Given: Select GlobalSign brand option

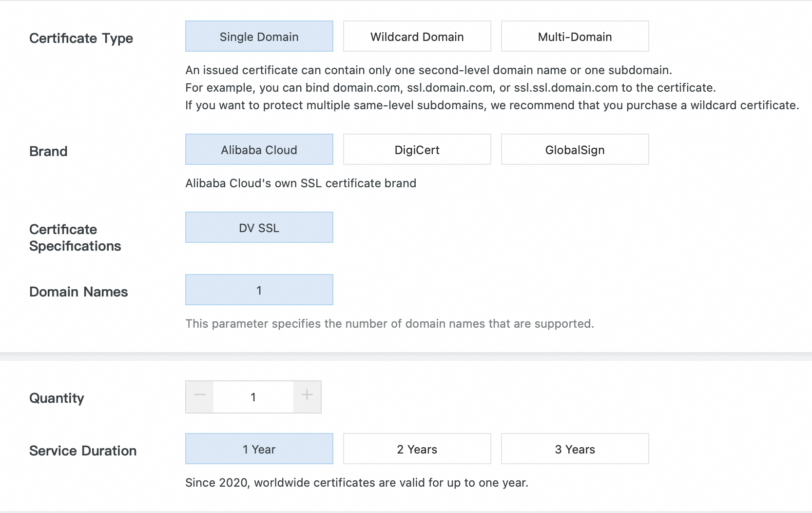Looking at the screenshot, I should click(x=575, y=150).
